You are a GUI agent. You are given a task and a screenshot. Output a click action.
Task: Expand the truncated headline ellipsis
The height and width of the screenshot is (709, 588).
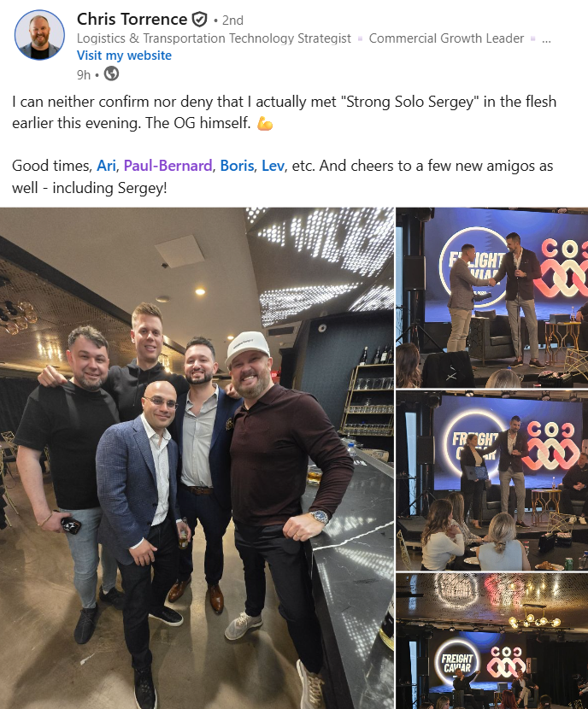pos(546,38)
